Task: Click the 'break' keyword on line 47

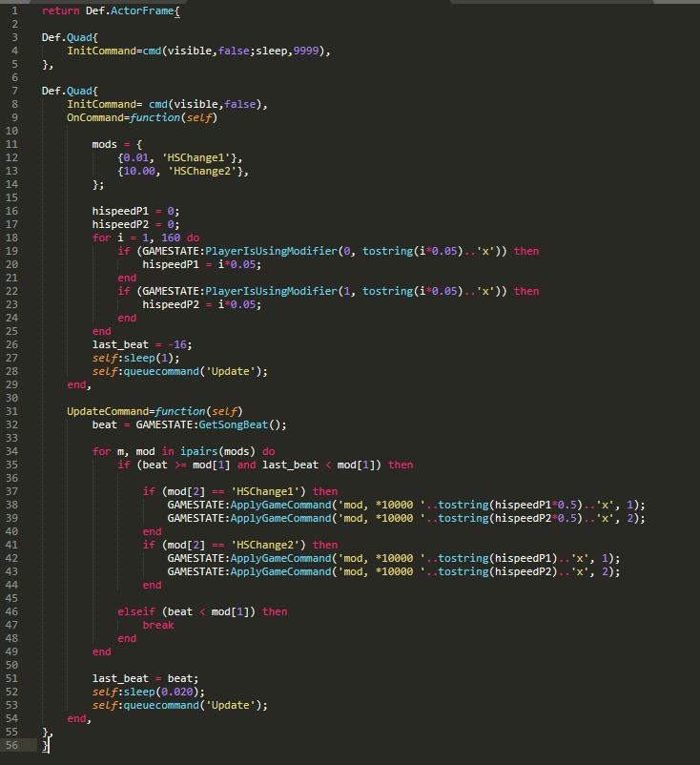Action: click(158, 625)
